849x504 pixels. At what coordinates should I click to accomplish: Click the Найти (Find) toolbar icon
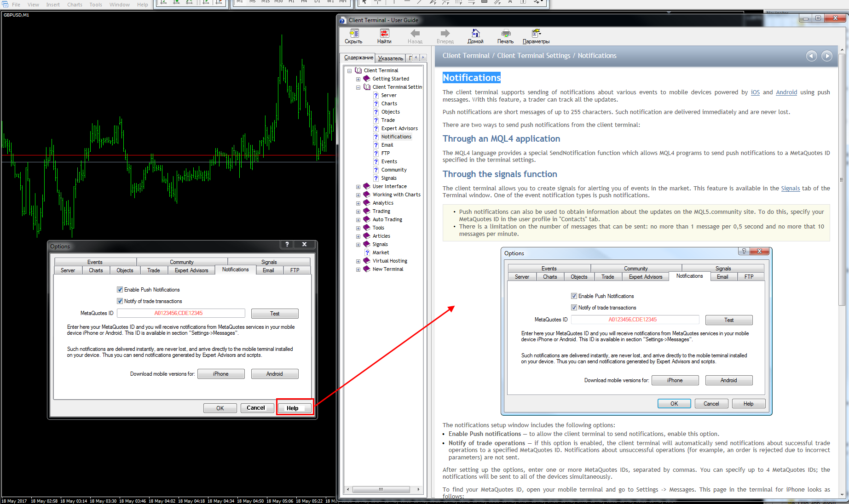point(384,34)
